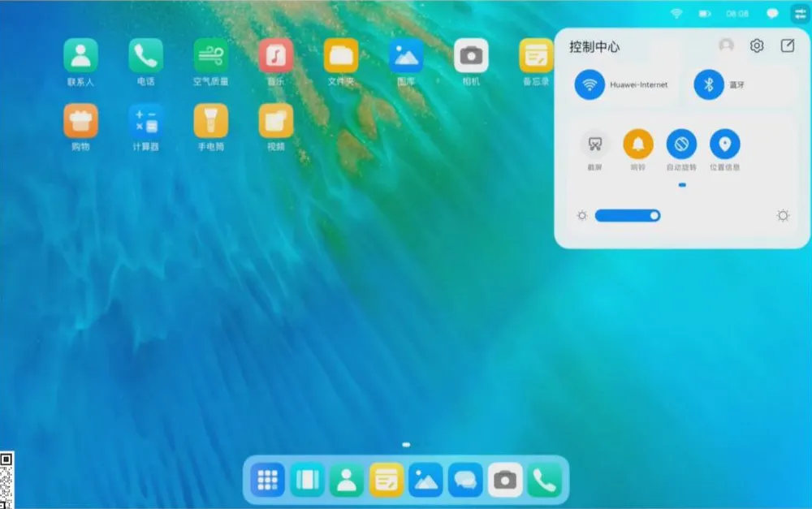Click the high brightness sun icon
The width and height of the screenshot is (812, 509).
click(783, 215)
